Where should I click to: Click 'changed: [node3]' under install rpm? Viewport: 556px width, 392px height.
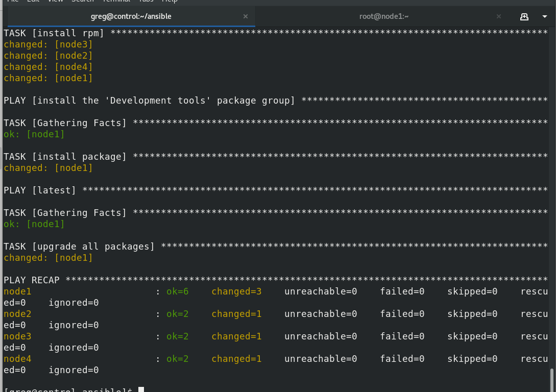pos(48,44)
